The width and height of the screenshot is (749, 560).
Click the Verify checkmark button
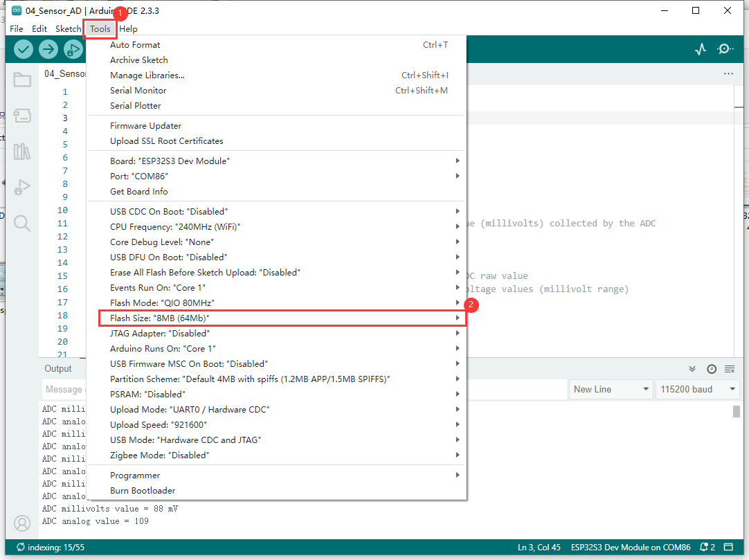coord(24,49)
